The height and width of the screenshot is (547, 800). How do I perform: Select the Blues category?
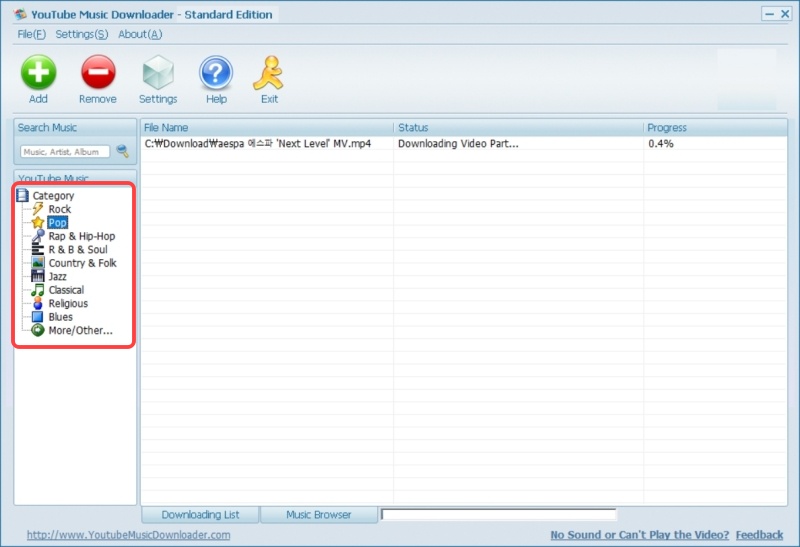pos(61,317)
